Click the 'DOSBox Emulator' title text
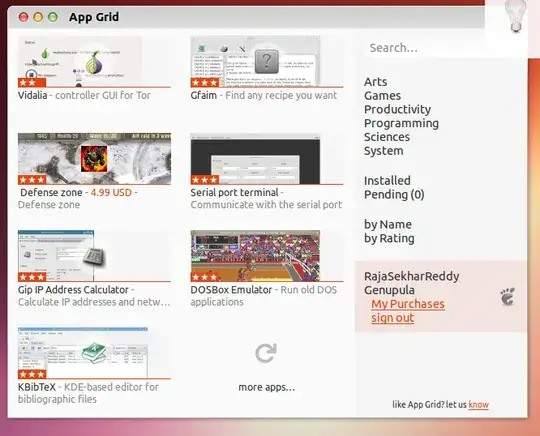 pos(231,290)
